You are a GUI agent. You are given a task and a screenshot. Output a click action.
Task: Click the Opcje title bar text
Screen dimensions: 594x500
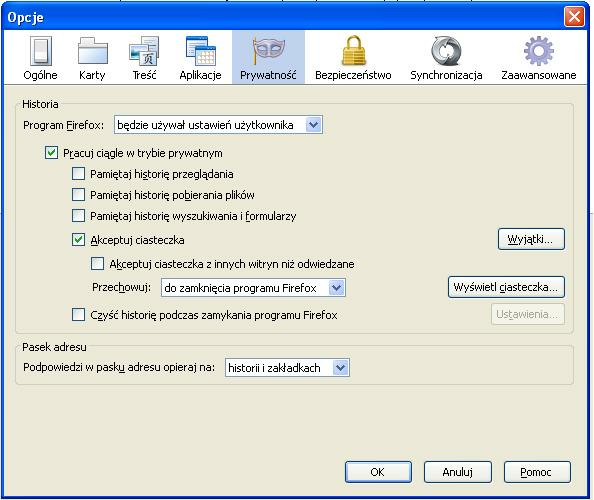pyautogui.click(x=25, y=17)
